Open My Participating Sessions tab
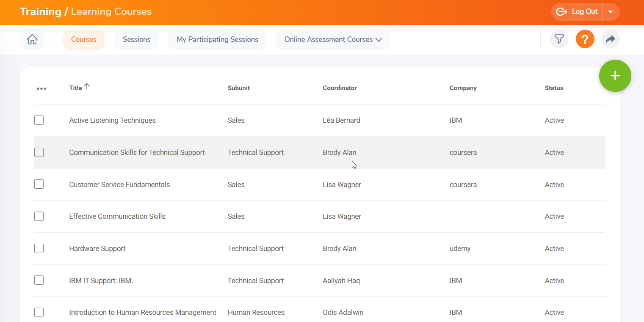 pyautogui.click(x=217, y=39)
